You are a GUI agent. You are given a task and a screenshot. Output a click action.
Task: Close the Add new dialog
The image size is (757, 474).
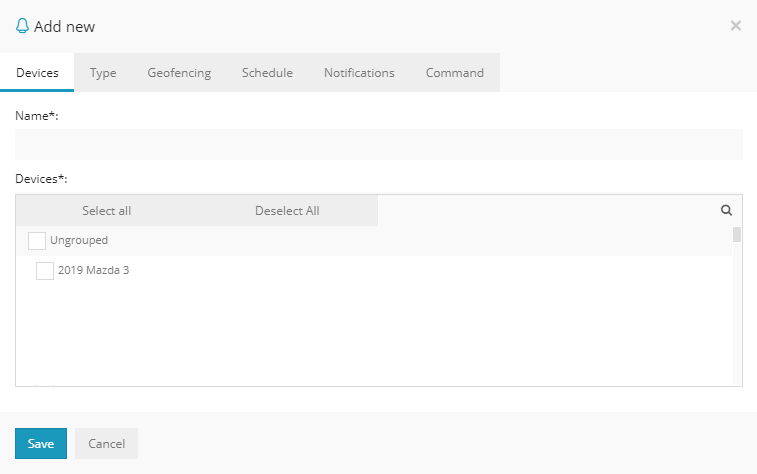(x=735, y=26)
